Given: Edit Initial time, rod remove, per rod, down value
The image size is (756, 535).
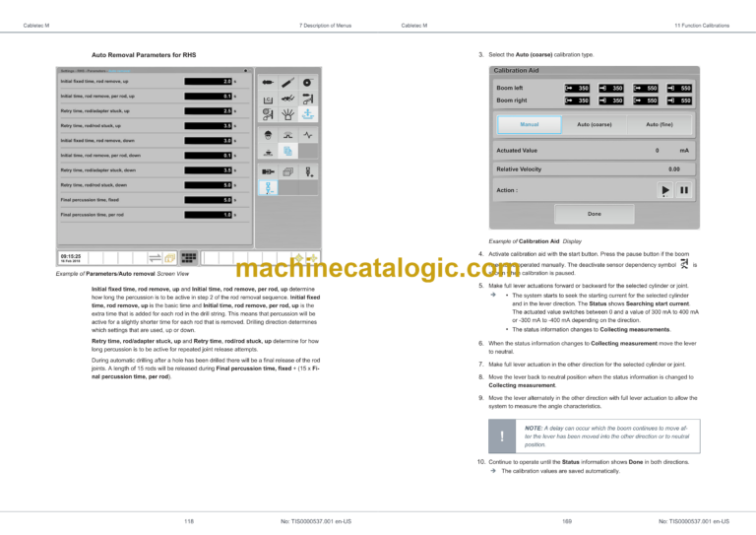Looking at the screenshot, I should pos(208,156).
